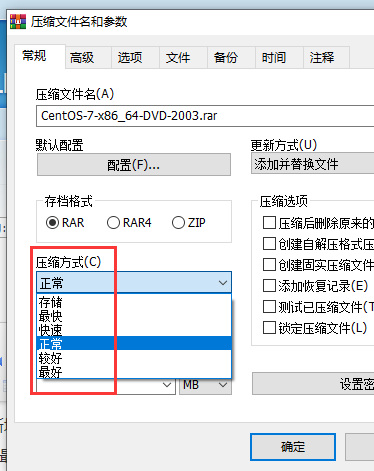This screenshot has width=374, height=471.
Task: Open the 备份 tab
Action: pos(232,58)
